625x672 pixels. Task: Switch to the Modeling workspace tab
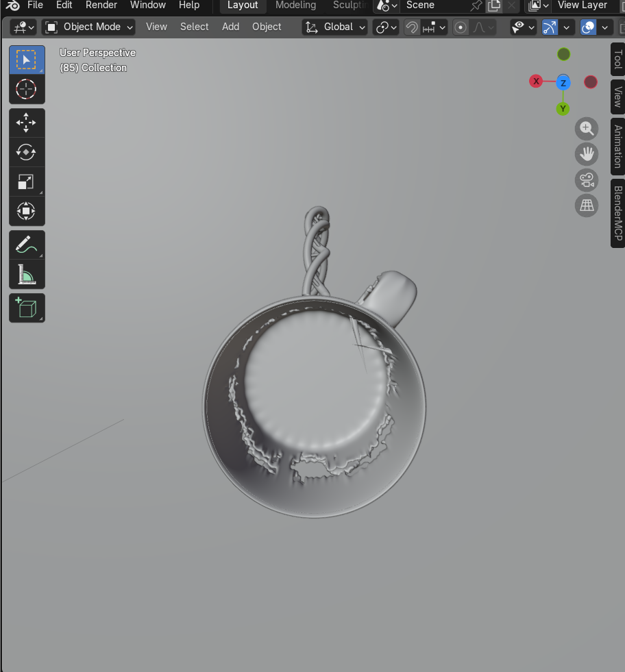[295, 5]
